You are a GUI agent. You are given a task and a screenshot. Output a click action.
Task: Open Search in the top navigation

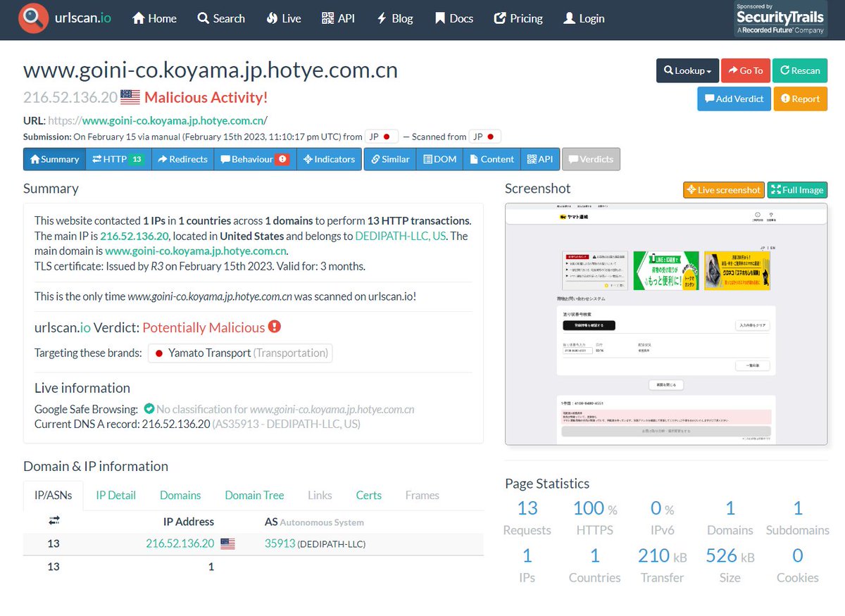point(221,18)
